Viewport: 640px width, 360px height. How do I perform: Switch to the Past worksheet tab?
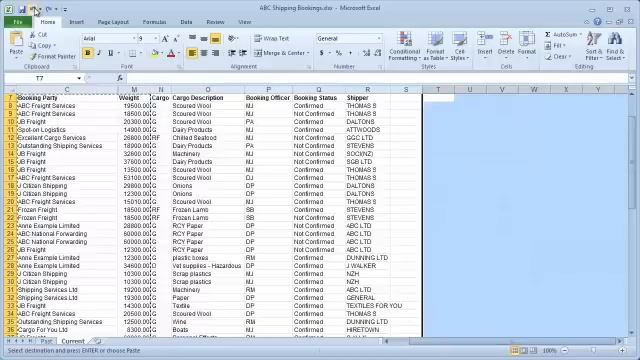[46, 341]
